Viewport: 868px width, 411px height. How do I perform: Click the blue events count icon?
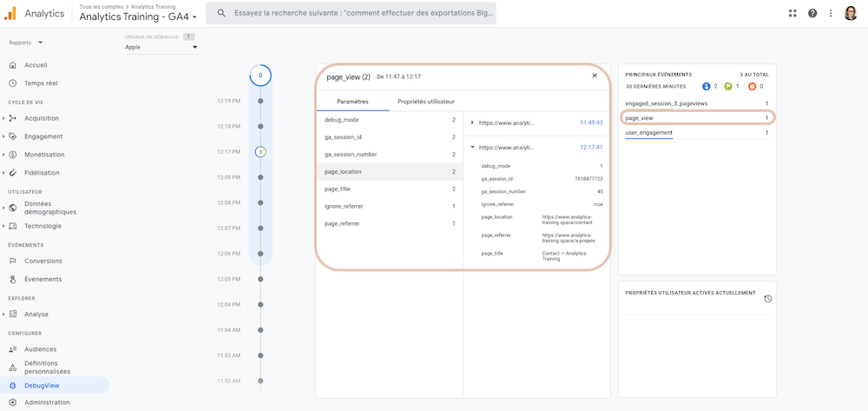(x=706, y=86)
